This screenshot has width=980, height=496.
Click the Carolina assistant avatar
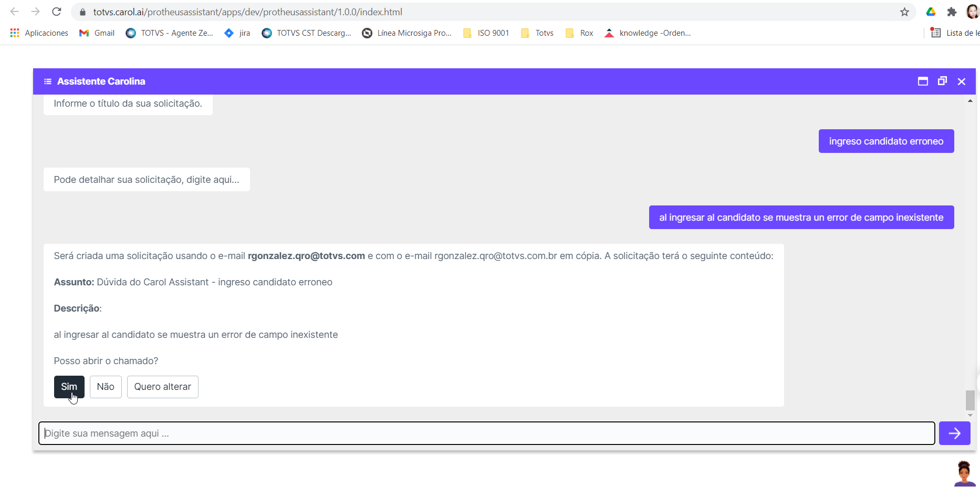(x=964, y=473)
